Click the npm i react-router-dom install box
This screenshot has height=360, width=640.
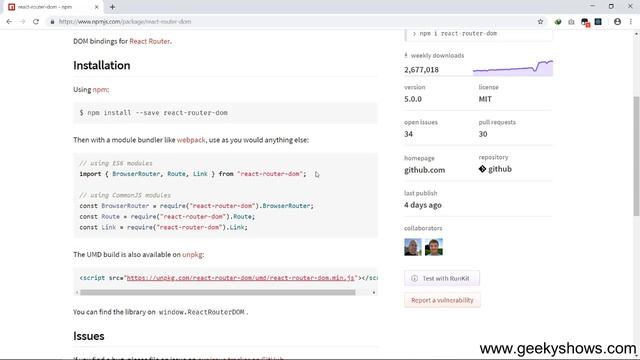pos(478,35)
